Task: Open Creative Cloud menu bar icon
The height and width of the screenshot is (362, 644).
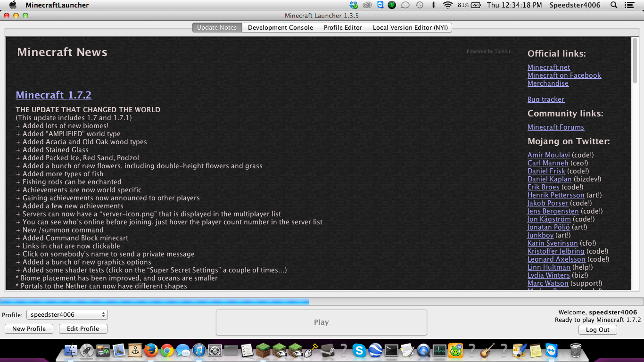Action: click(x=367, y=5)
